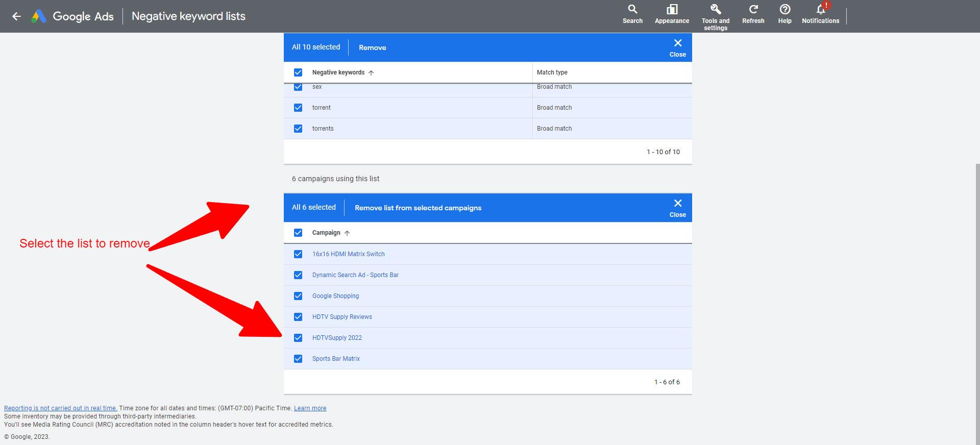
Task: Click the Google Ads logo
Action: [x=39, y=16]
